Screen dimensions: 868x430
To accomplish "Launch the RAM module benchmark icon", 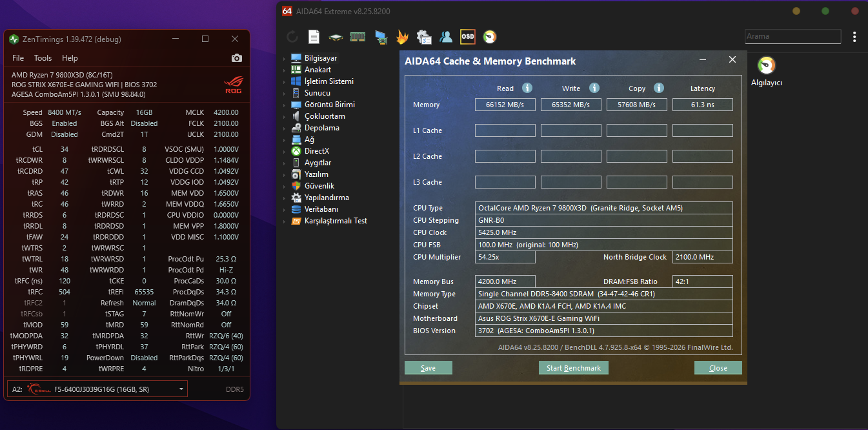I will 358,37.
